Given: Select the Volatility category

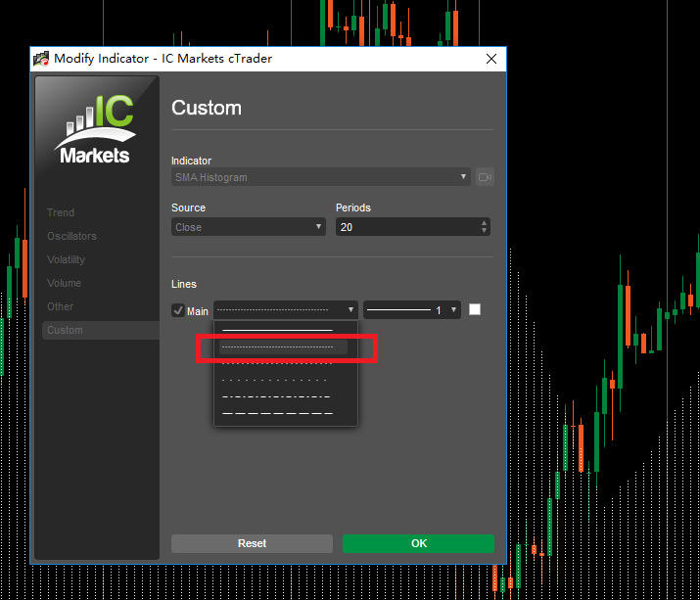Looking at the screenshot, I should 66,259.
